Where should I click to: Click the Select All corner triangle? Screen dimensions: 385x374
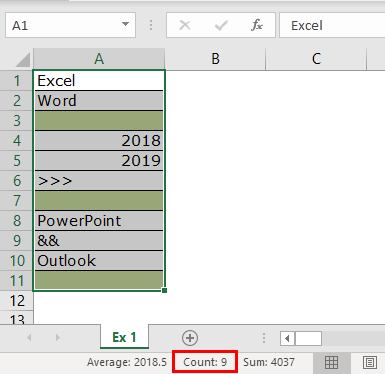(x=22, y=60)
